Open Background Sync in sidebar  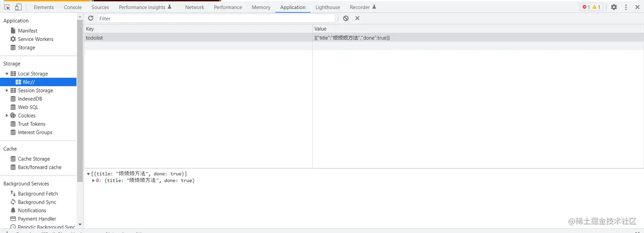click(x=37, y=202)
